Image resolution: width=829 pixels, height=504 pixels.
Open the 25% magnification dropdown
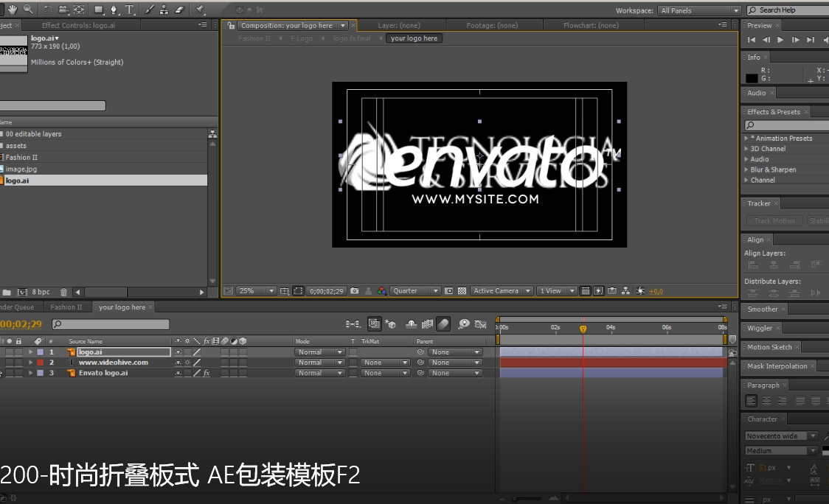click(x=257, y=291)
